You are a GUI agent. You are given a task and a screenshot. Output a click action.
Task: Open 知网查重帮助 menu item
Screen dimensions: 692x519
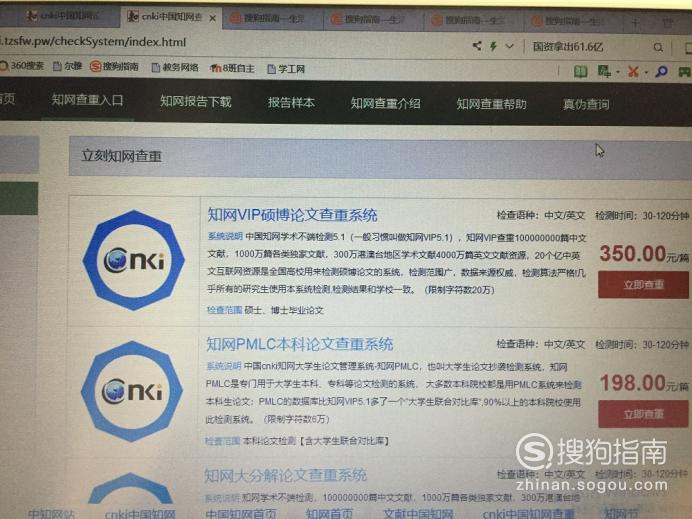491,104
